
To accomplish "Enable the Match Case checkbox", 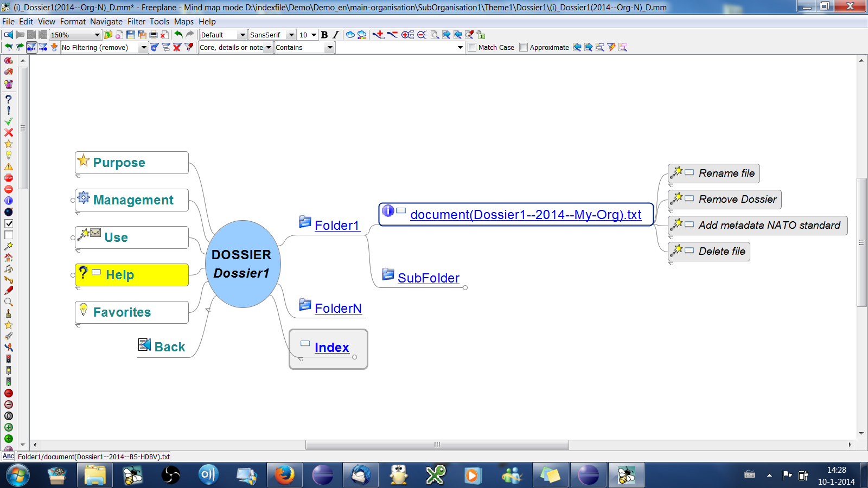I will coord(472,47).
